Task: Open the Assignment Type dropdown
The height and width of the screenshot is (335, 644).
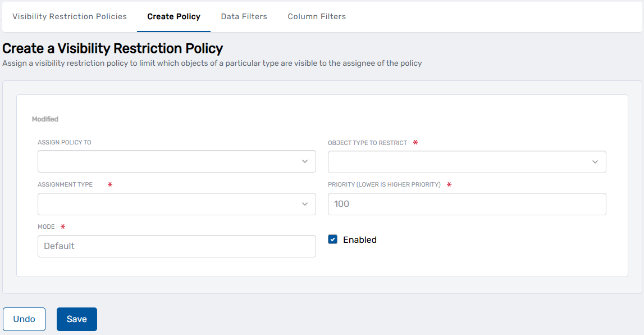Action: click(176, 204)
